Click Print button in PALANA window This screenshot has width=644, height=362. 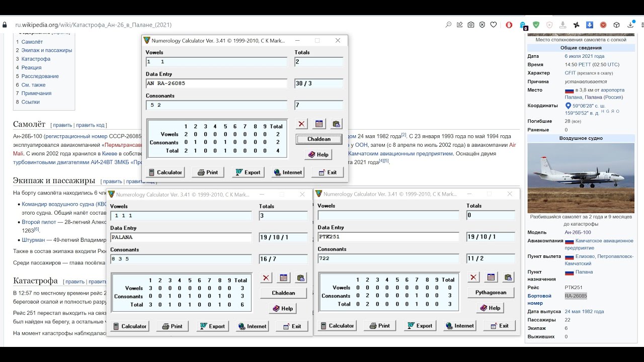pyautogui.click(x=173, y=326)
